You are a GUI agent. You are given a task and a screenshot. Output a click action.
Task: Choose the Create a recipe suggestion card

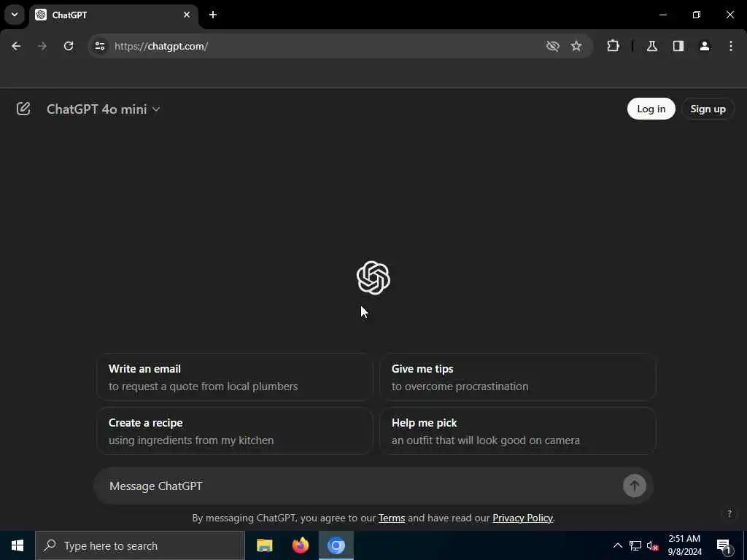click(234, 431)
